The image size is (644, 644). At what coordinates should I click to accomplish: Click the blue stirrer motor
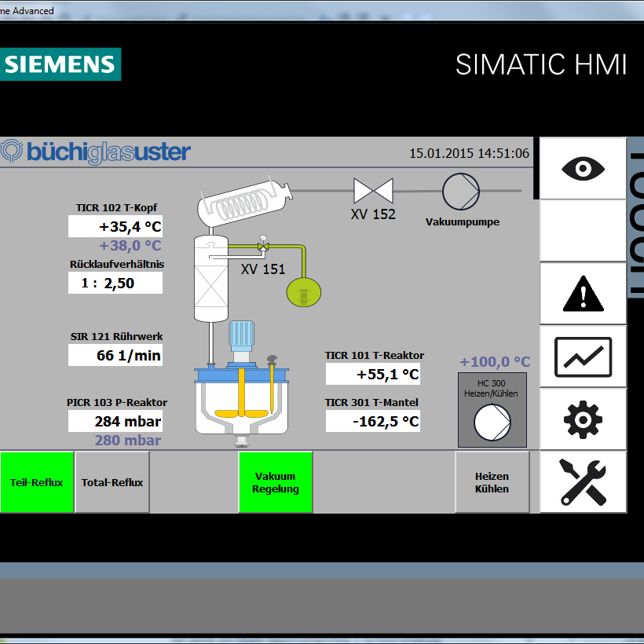pyautogui.click(x=242, y=337)
